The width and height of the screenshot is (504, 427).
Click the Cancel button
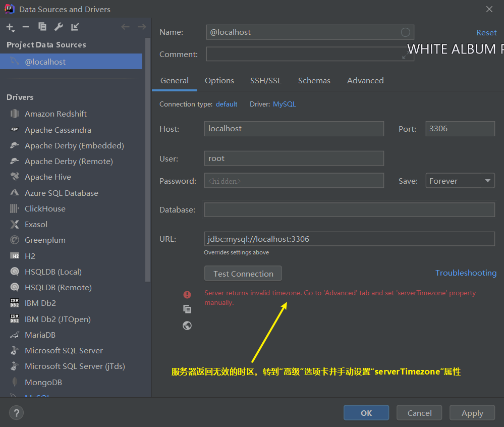[x=419, y=413]
